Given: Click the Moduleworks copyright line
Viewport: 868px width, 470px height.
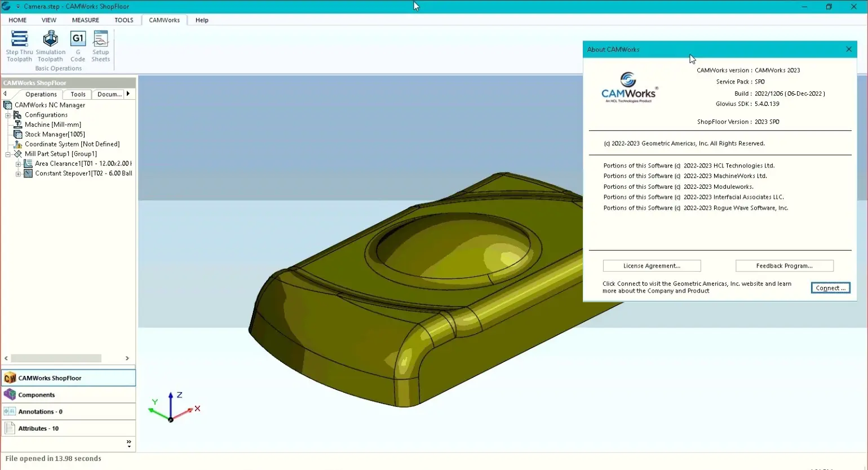Looking at the screenshot, I should [678, 187].
